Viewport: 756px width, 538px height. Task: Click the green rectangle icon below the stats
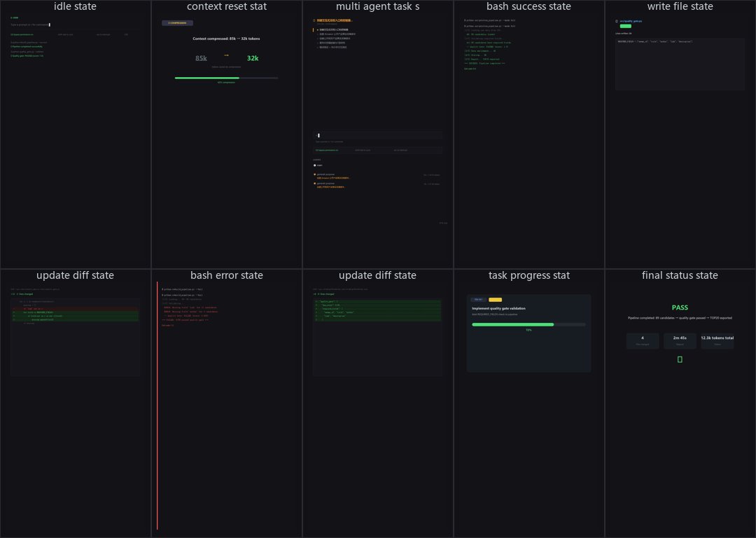tap(680, 359)
